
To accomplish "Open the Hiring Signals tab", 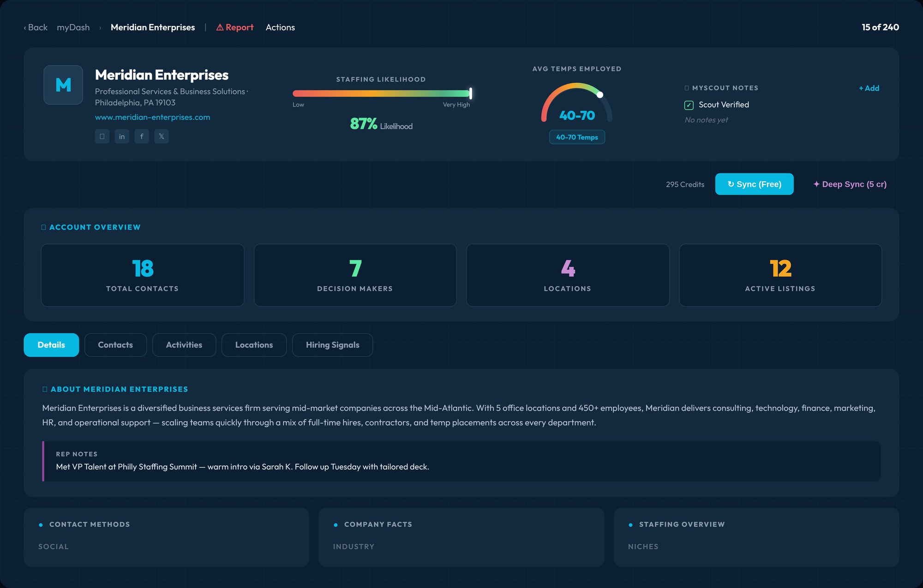I will [332, 344].
